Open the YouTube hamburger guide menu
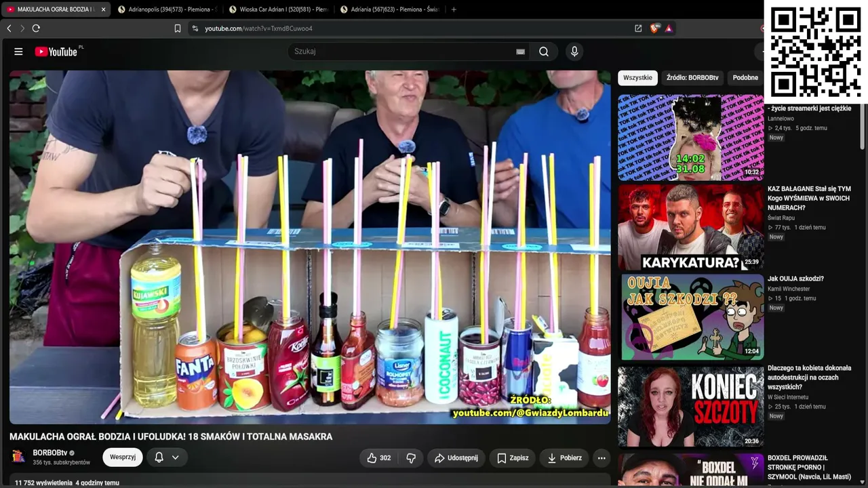This screenshot has height=488, width=868. click(x=18, y=52)
